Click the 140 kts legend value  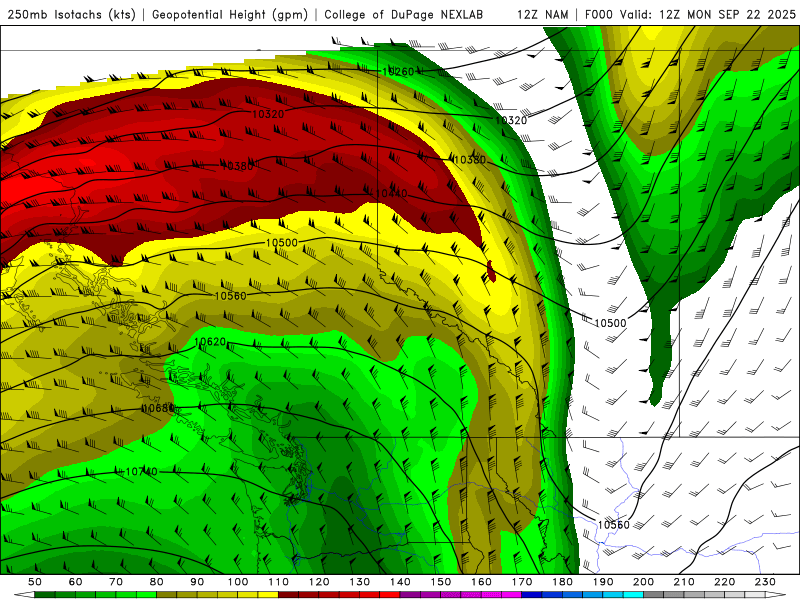pos(400,582)
